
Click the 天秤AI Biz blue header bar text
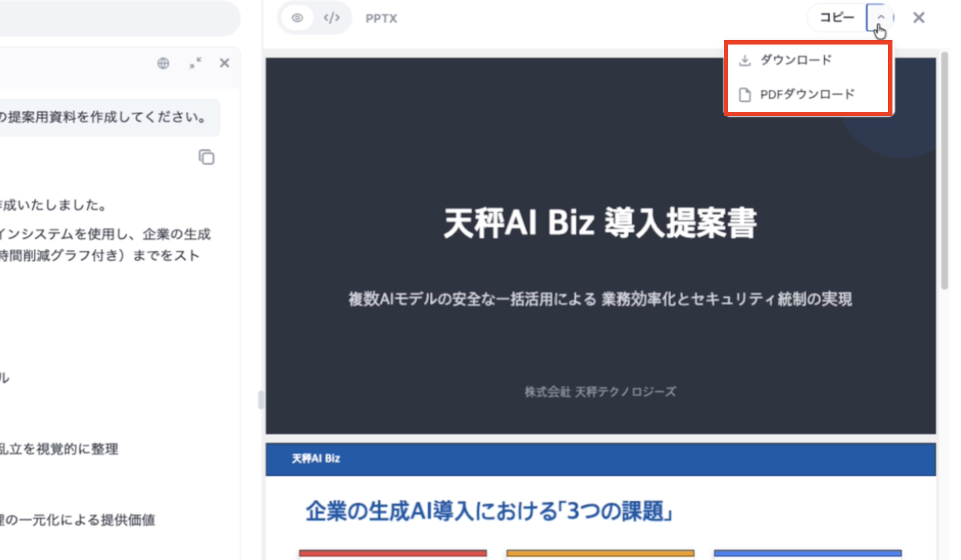(x=316, y=459)
